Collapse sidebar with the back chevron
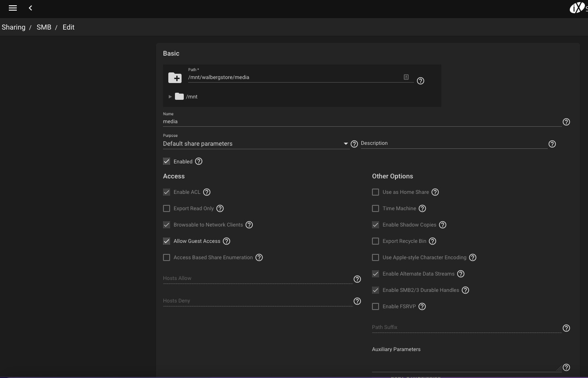 coord(30,8)
